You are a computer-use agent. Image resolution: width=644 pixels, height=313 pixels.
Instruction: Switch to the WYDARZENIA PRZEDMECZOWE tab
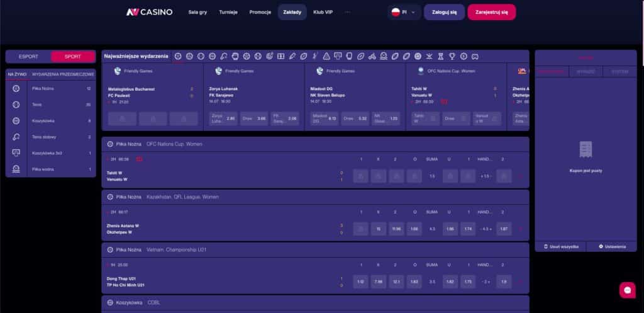pyautogui.click(x=63, y=74)
